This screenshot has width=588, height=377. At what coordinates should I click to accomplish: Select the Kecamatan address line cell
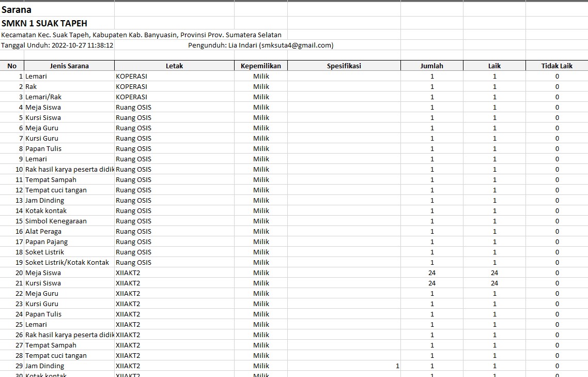click(141, 35)
